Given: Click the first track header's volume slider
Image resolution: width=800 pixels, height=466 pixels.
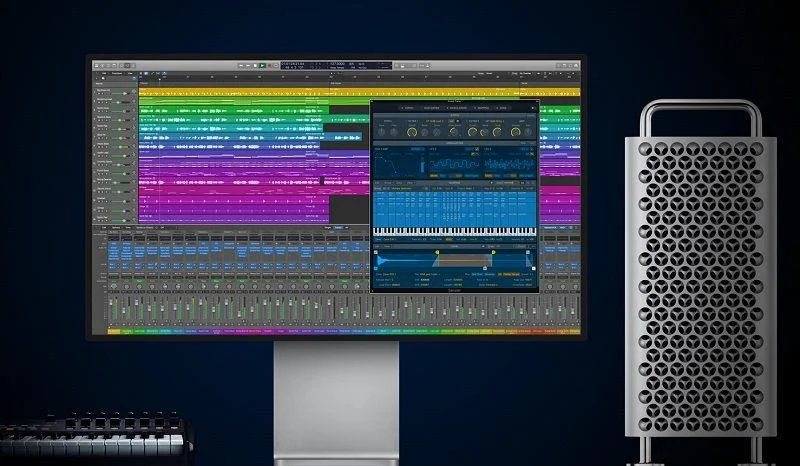Looking at the screenshot, I should 119,93.
